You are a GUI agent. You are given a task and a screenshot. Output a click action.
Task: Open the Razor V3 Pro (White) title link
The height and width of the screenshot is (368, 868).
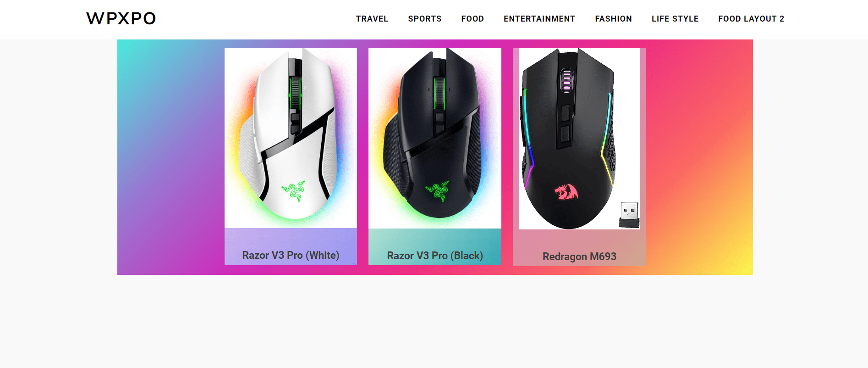click(291, 255)
